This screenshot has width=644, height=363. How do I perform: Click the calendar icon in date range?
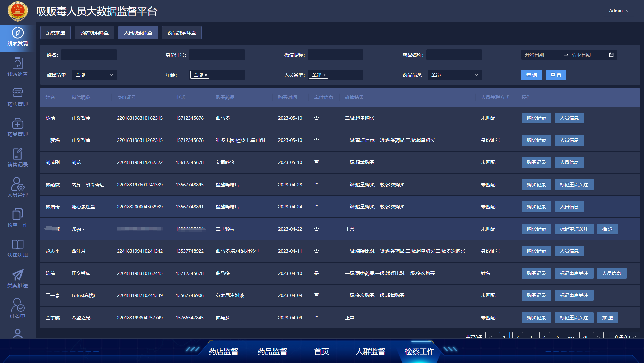(x=611, y=55)
